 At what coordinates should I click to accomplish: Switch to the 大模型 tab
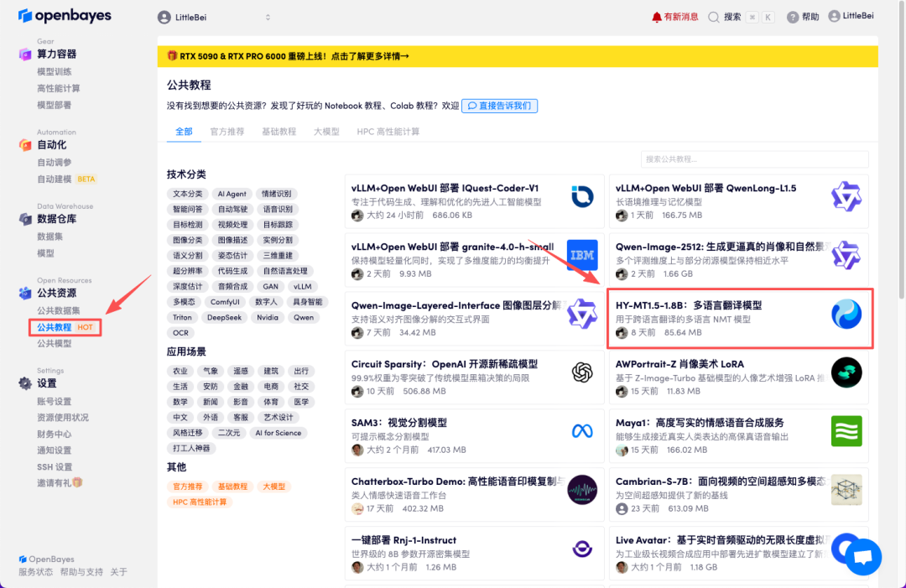pyautogui.click(x=325, y=132)
